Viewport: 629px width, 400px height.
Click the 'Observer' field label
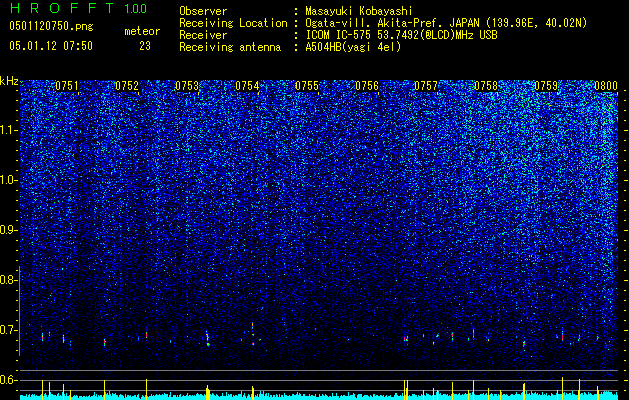click(x=203, y=11)
